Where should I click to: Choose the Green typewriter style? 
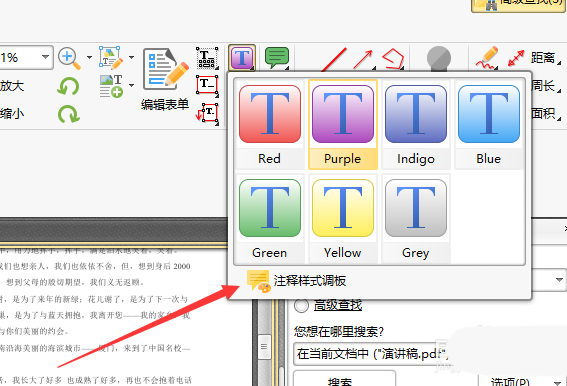click(270, 219)
